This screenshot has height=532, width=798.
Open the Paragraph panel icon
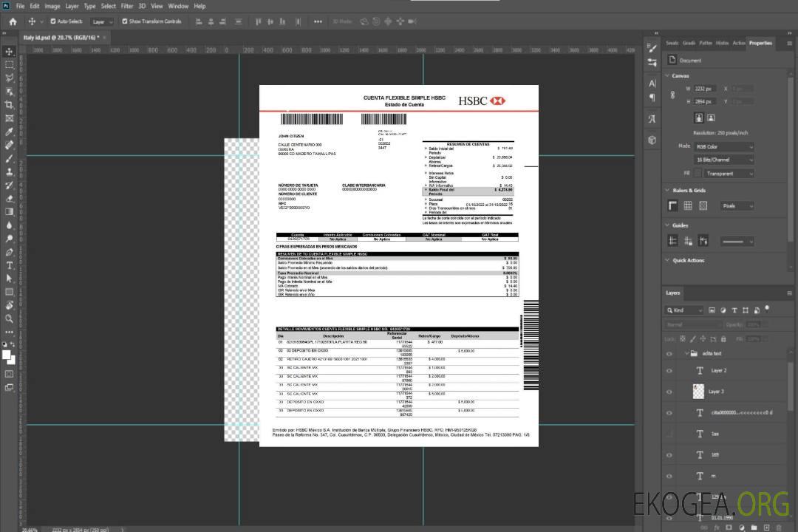point(652,98)
